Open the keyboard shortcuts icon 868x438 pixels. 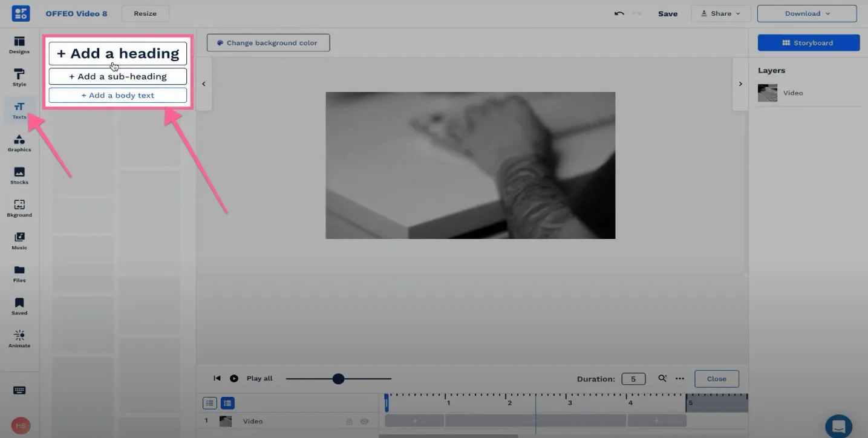[x=19, y=391]
